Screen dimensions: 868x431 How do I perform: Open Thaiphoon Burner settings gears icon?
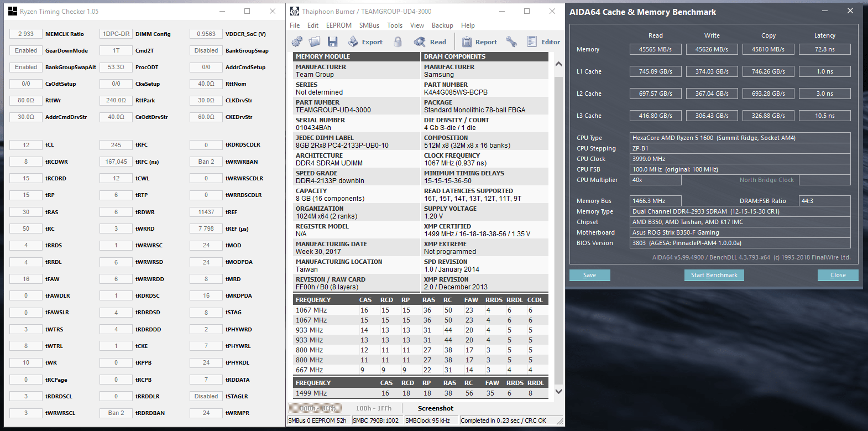pos(297,41)
